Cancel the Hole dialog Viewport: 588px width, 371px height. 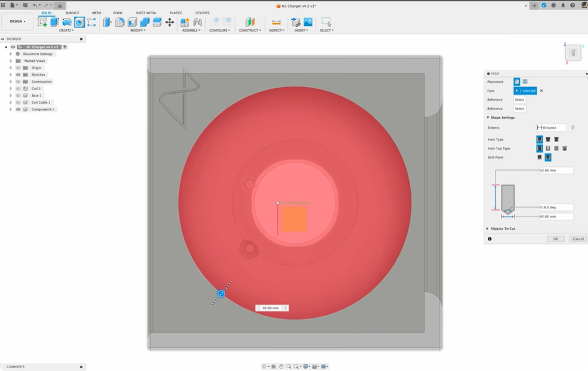(x=578, y=239)
